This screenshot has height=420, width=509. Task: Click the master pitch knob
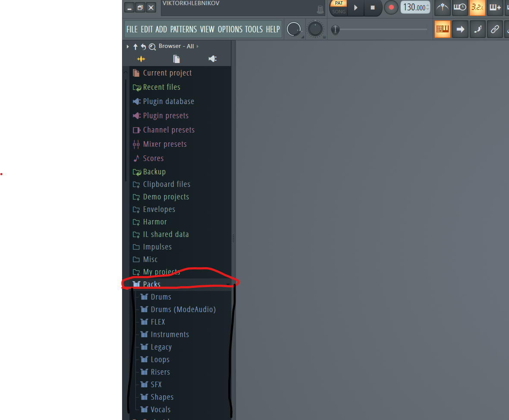pos(315,29)
